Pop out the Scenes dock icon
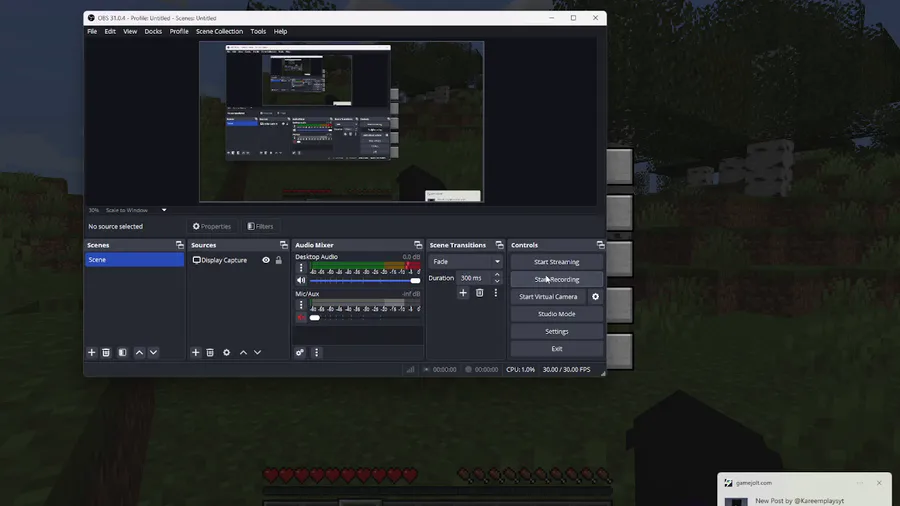 (180, 245)
